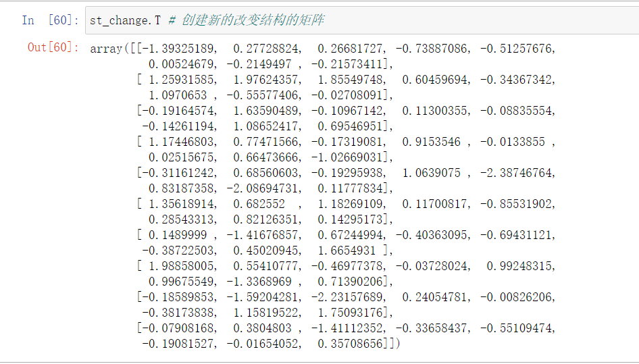639x364 pixels.
Task: Click value 0.24054781
Action: pyautogui.click(x=435, y=296)
